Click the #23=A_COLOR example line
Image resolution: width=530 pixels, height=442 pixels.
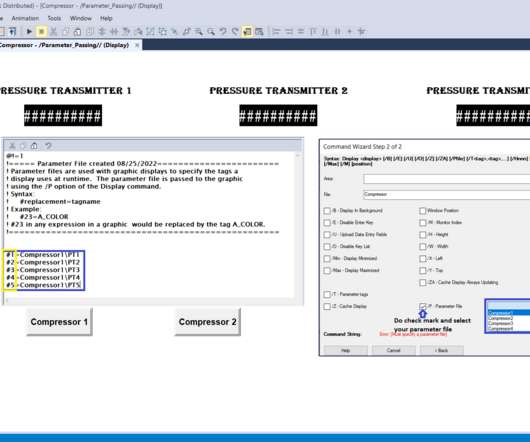coord(44,217)
